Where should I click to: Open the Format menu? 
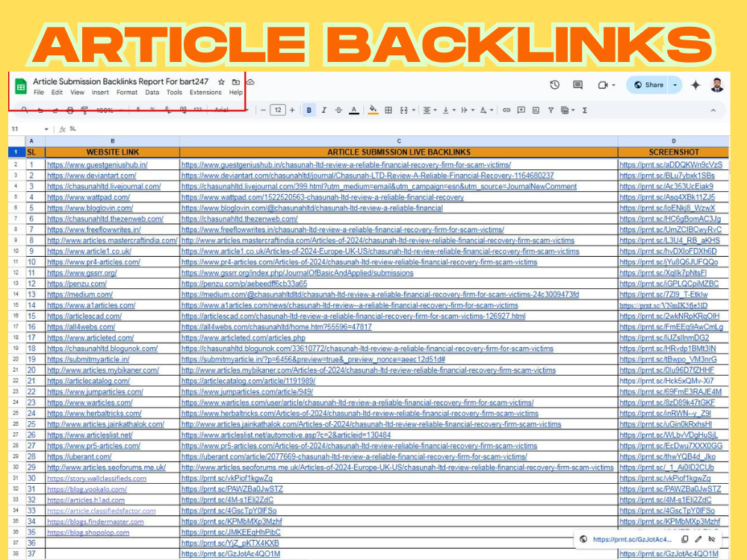(127, 93)
